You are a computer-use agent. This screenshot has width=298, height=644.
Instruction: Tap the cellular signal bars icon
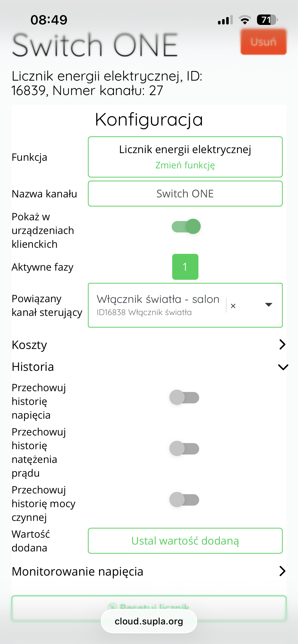coord(225,20)
